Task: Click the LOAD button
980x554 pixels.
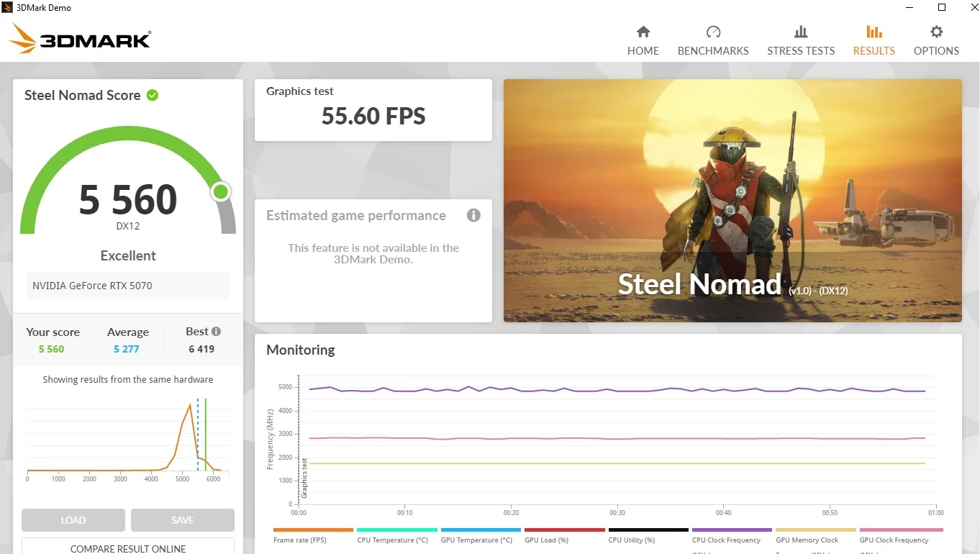Action: click(73, 520)
